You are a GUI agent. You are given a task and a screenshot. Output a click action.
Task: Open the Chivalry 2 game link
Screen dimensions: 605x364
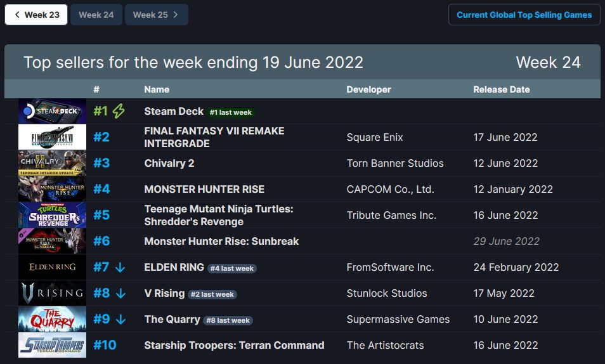point(169,163)
